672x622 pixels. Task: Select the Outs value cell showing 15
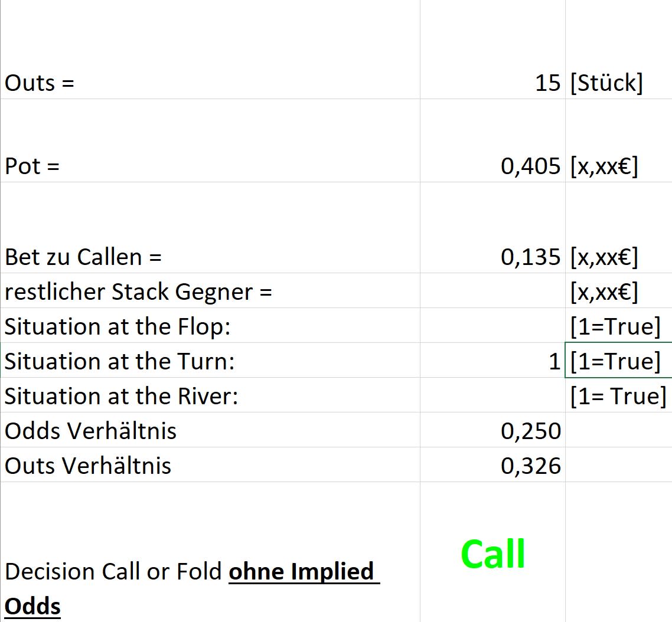(492, 49)
